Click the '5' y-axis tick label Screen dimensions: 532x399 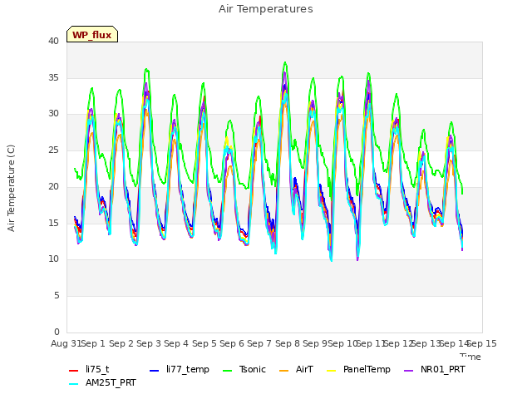(57, 296)
